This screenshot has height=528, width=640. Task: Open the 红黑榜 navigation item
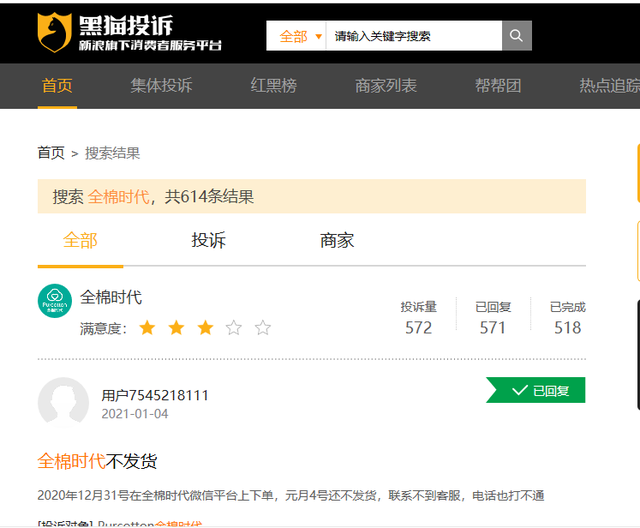point(273,86)
